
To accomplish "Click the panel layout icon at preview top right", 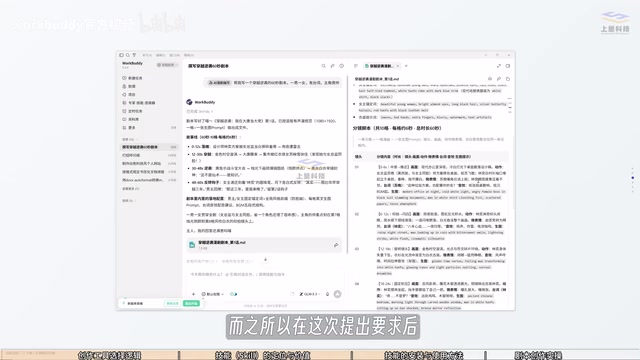I will click(x=508, y=66).
